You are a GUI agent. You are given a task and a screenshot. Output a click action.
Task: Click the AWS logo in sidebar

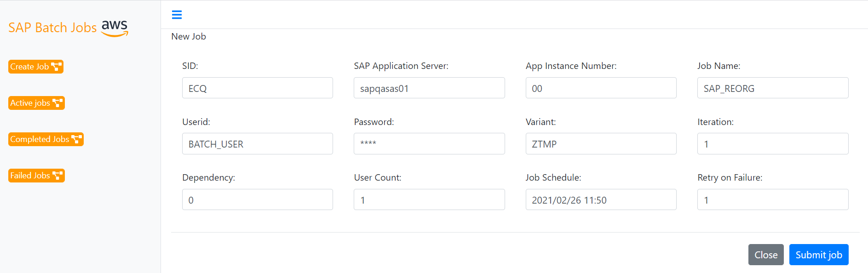click(115, 28)
